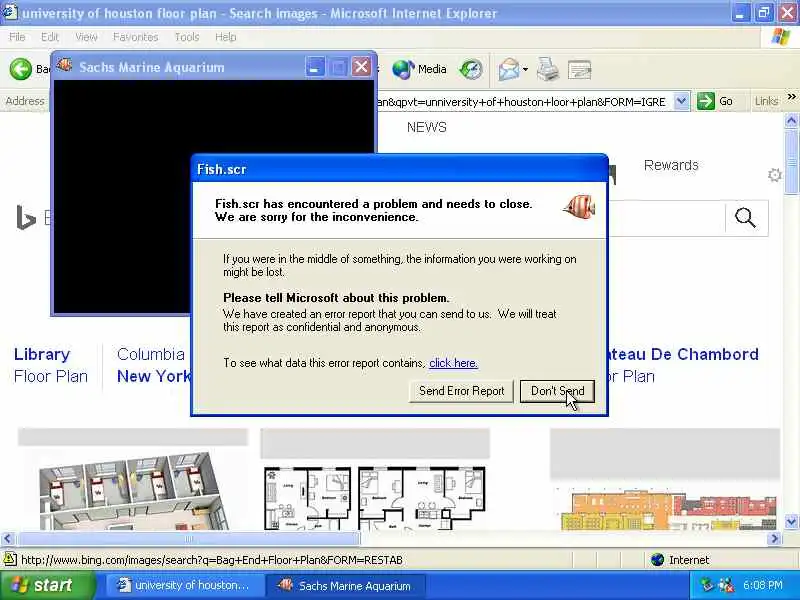Open the 'click here' error data link
The image size is (800, 600).
click(453, 363)
